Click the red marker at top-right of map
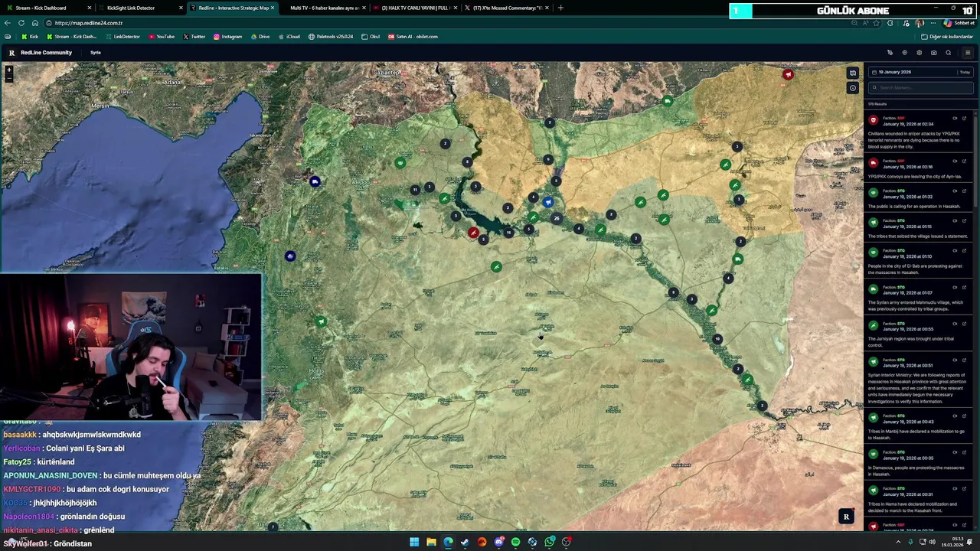 click(788, 74)
